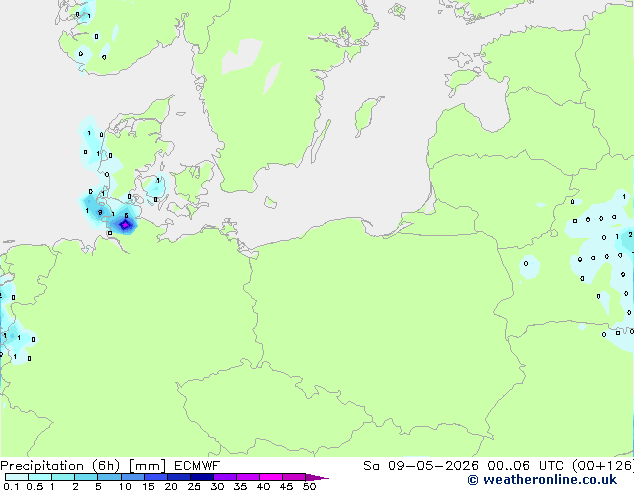Click the copyright symbol before weatheronline

click(473, 480)
